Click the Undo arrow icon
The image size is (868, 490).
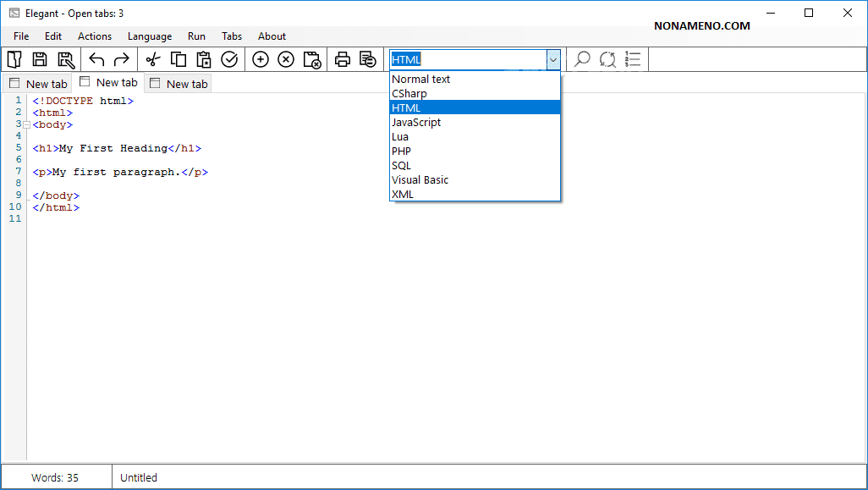[96, 59]
